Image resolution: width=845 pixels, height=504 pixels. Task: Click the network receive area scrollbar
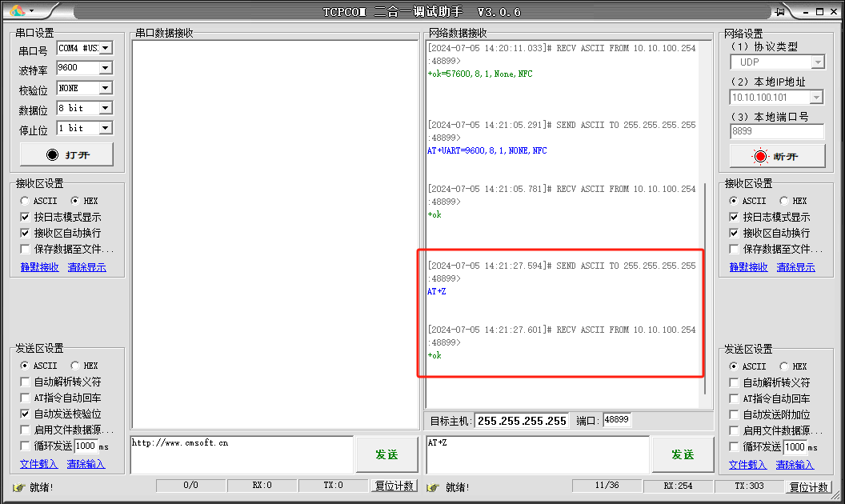click(x=705, y=288)
